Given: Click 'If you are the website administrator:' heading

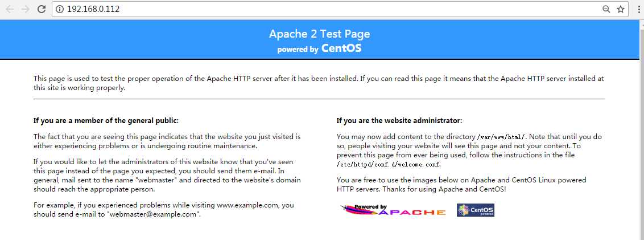Looking at the screenshot, I should [399, 121].
